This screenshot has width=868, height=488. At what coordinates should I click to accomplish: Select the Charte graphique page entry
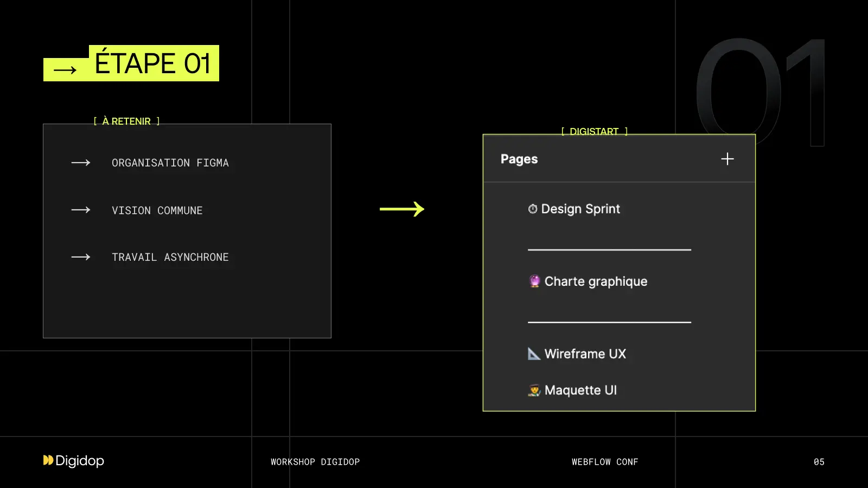tap(596, 281)
